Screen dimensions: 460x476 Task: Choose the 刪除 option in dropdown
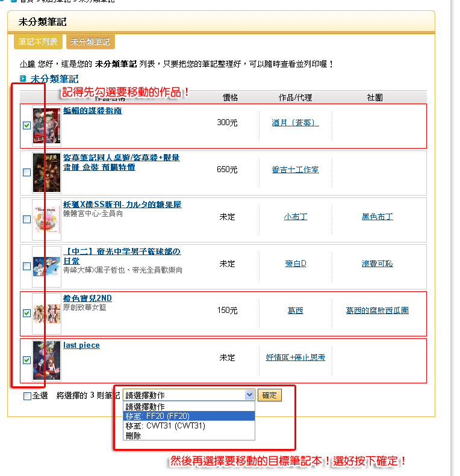click(188, 436)
